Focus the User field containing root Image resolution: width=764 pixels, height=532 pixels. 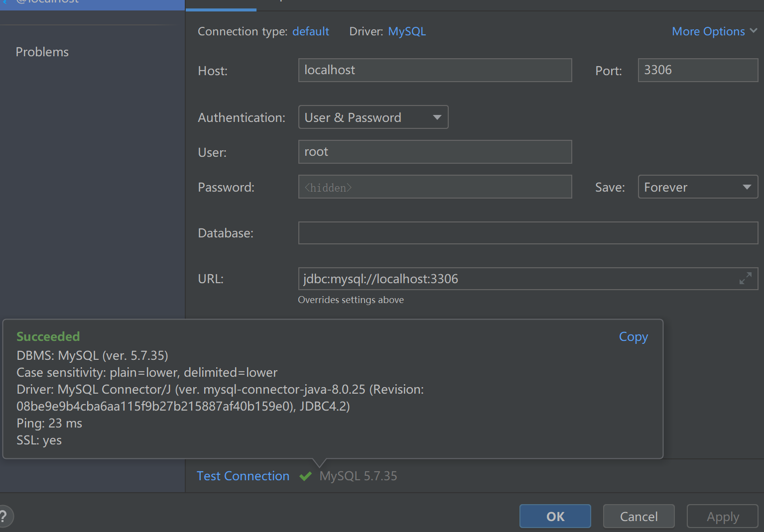(434, 152)
